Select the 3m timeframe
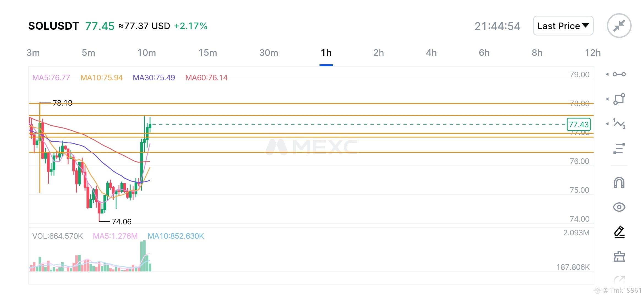The height and width of the screenshot is (297, 644). click(33, 53)
